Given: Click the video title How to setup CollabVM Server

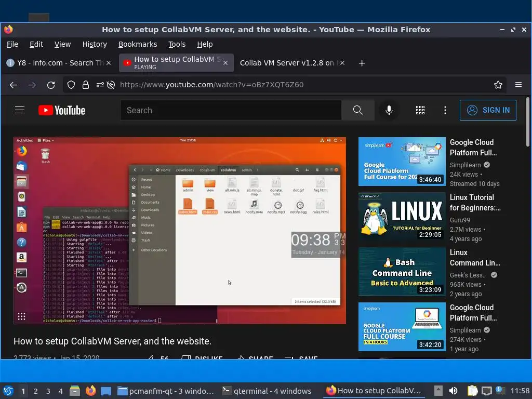Looking at the screenshot, I should click(112, 341).
